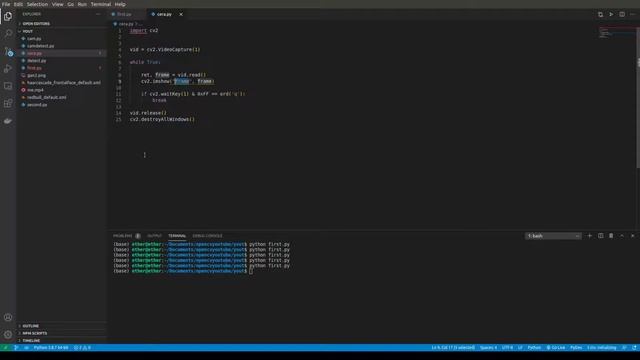Screen dimensions: 640x360
Task: Switch to the Debug Console tab
Action: [207, 236]
